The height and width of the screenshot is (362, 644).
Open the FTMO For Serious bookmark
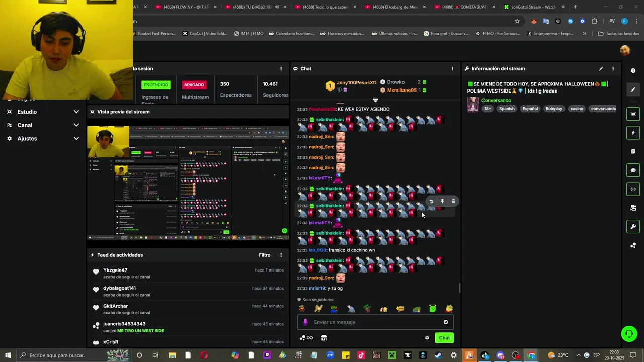[497, 34]
